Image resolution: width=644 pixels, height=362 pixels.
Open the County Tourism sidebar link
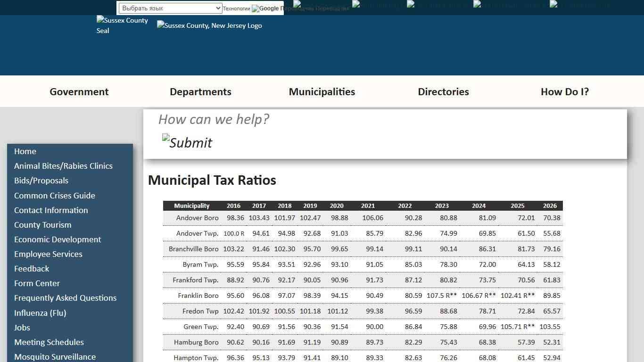click(42, 225)
